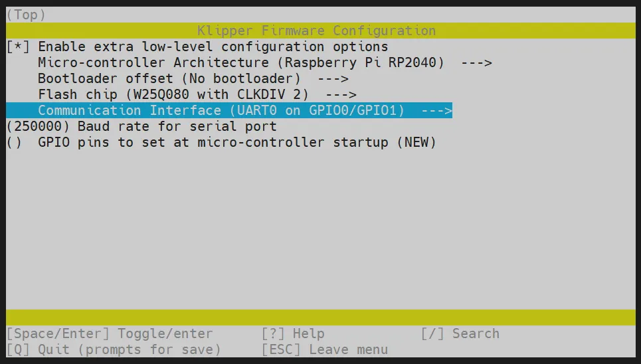
Task: Toggle the extra low-level options checkbox
Action: (x=18, y=47)
